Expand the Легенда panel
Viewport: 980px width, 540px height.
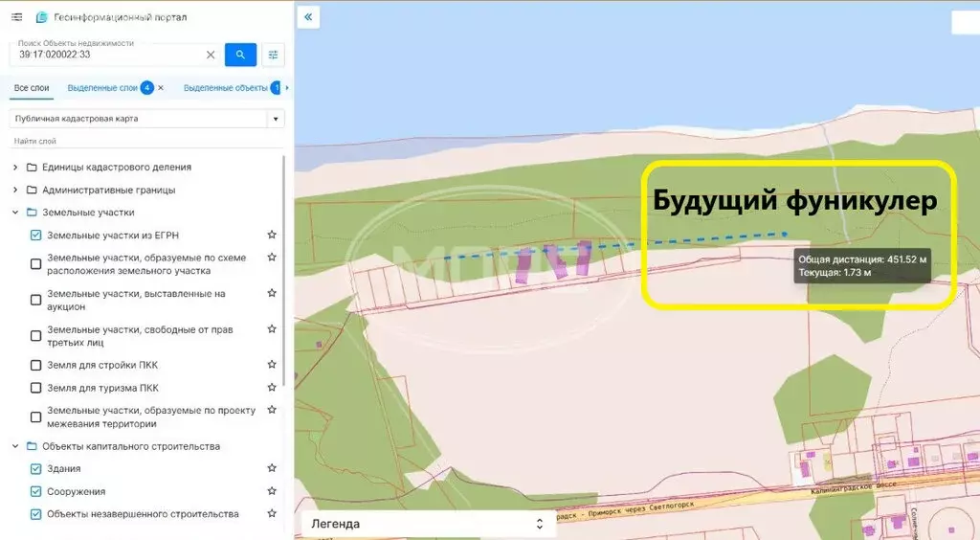[428, 524]
